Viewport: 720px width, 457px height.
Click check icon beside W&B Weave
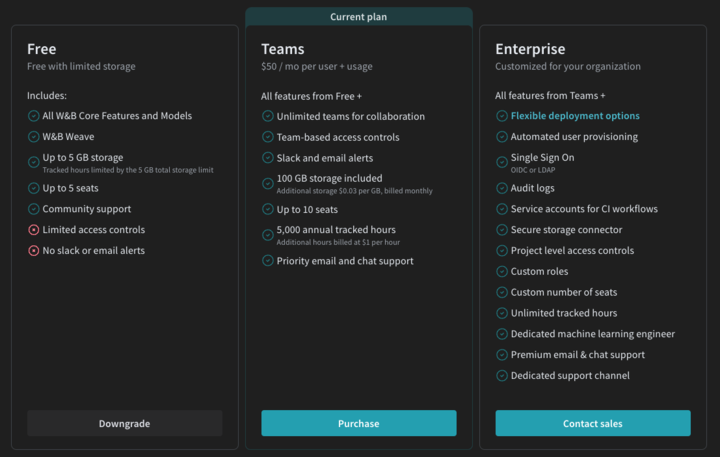pos(34,136)
